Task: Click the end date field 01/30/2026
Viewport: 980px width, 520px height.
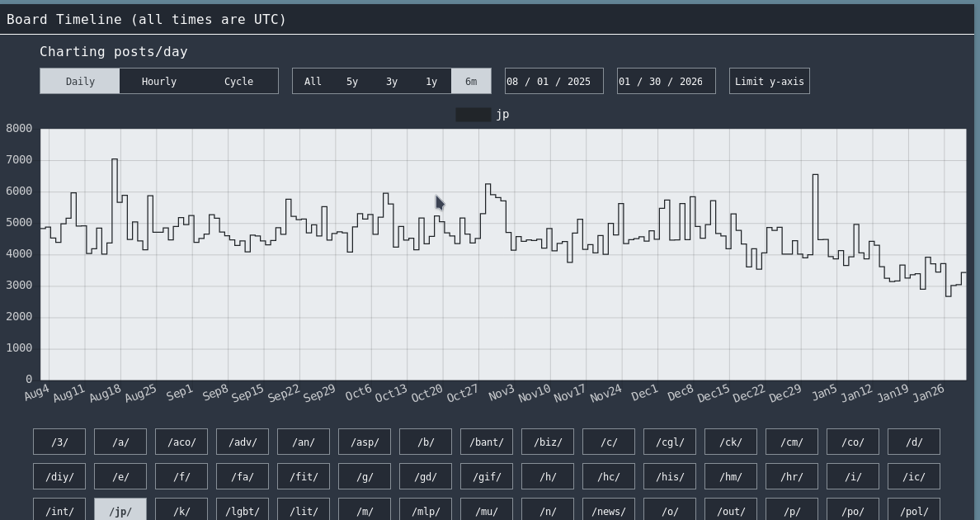Action: (666, 81)
